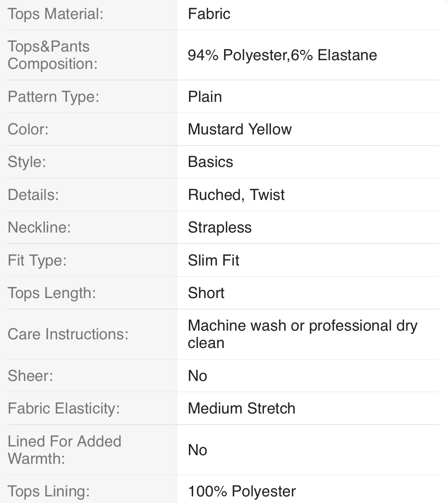Click the 'Care Instructions:' label
Screen dimensions: 448x503
click(x=68, y=334)
